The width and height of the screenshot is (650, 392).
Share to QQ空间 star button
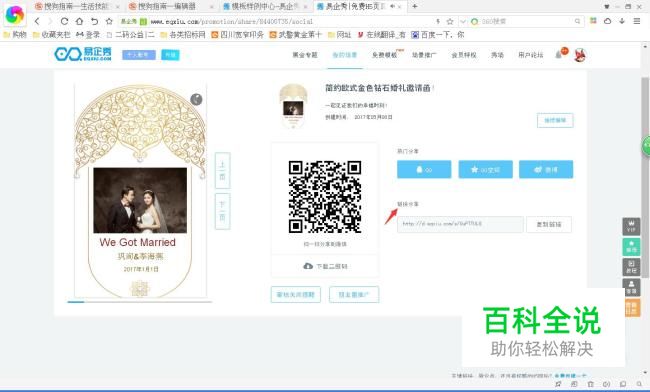pos(485,169)
